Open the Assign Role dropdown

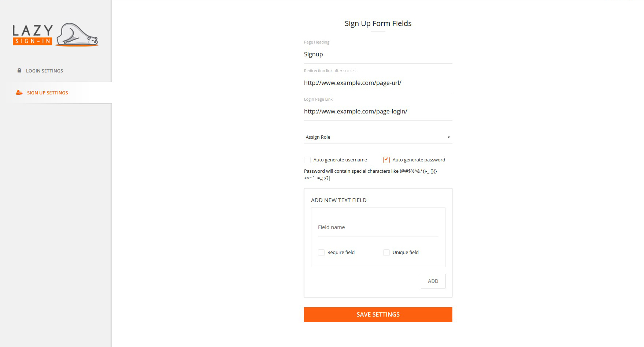(378, 137)
